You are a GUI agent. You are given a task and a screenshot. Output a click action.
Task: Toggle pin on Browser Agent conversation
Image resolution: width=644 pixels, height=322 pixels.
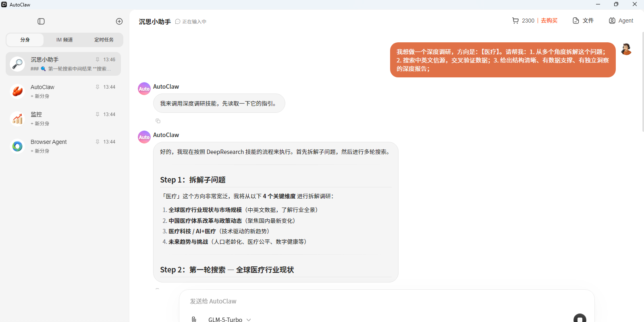click(x=98, y=142)
